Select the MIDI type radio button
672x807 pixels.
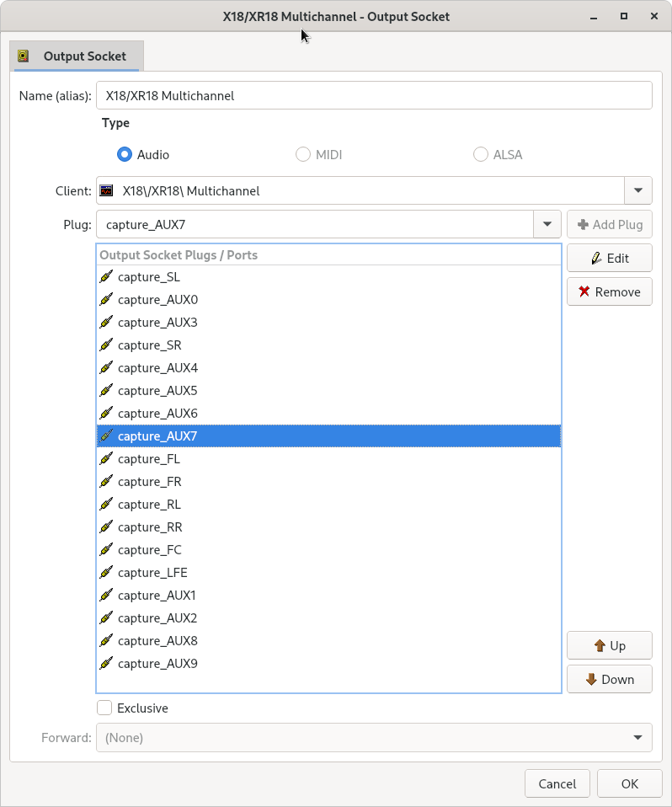[303, 154]
